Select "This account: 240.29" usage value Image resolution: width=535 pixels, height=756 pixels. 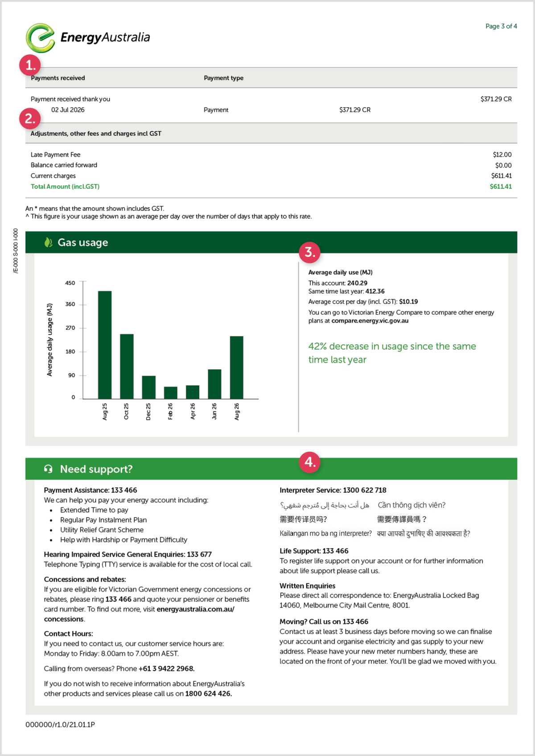(338, 283)
